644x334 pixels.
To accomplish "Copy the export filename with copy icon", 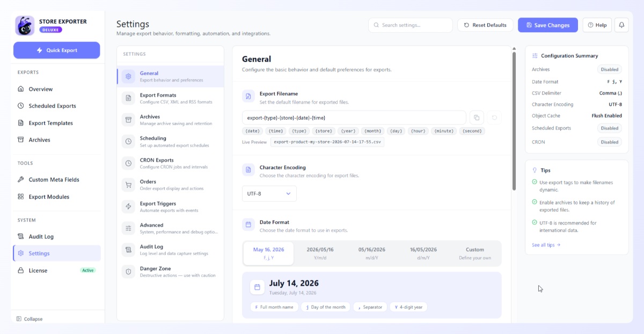I will pos(477,118).
